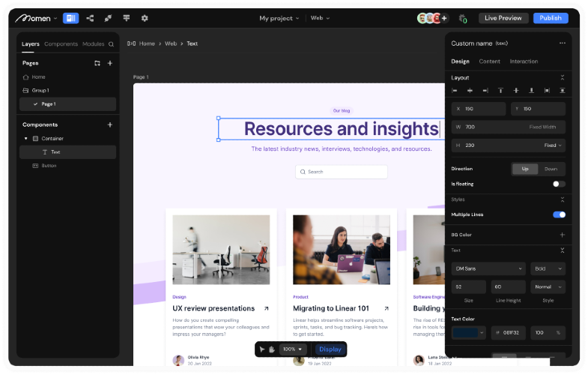
Task: Select the Home page row
Action: tap(68, 77)
